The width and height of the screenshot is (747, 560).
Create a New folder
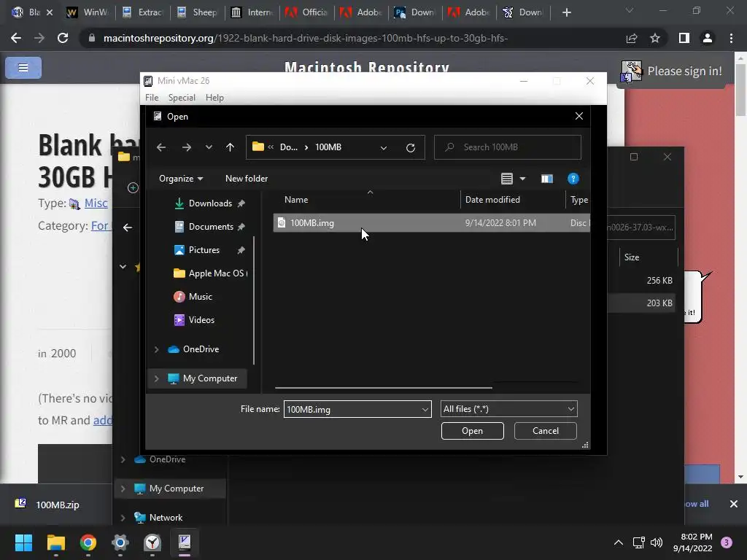tap(247, 179)
